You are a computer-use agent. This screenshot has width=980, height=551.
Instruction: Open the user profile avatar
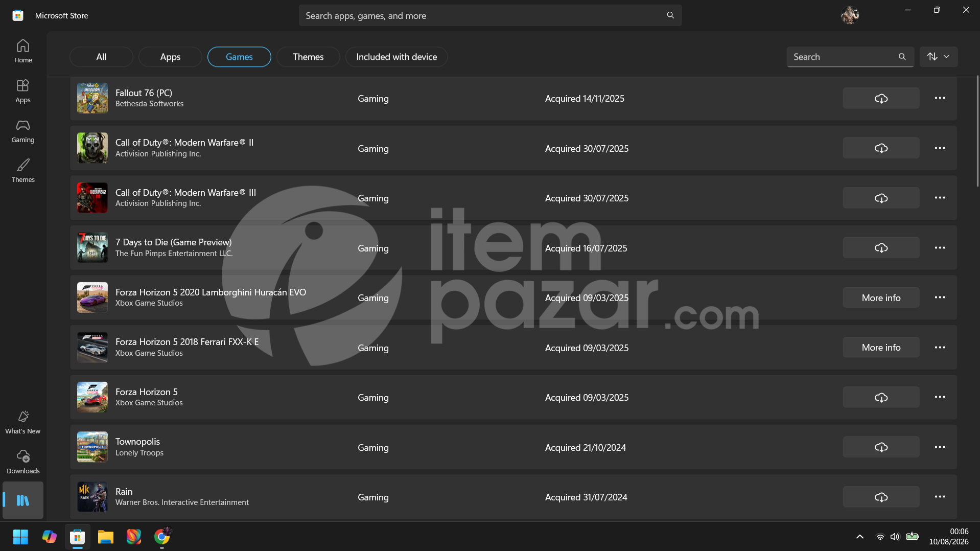click(x=850, y=15)
